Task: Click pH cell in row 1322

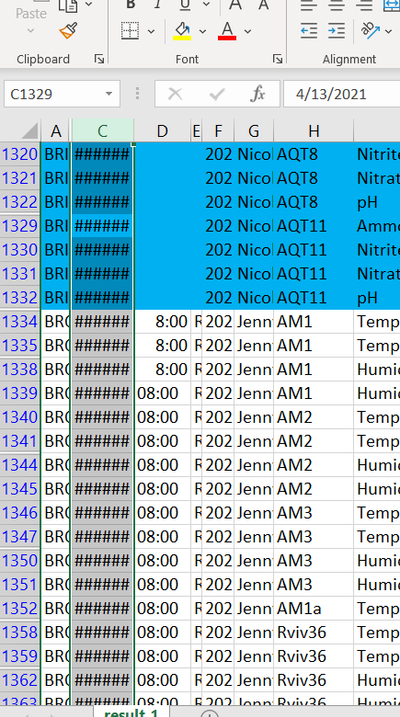Action: [377, 202]
